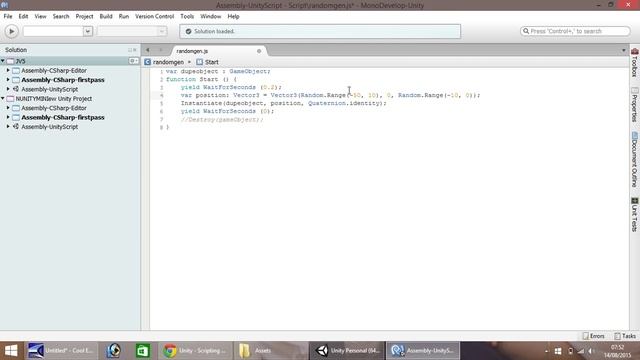The width and height of the screenshot is (640, 360).
Task: Open the Properties side pad
Action: click(635, 104)
